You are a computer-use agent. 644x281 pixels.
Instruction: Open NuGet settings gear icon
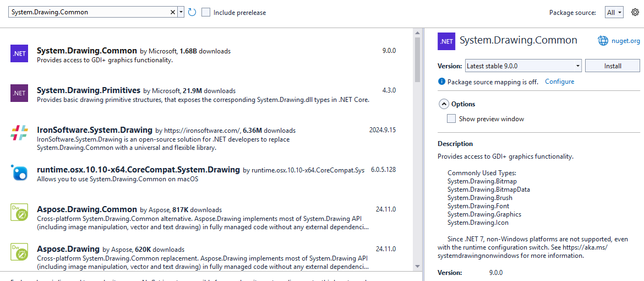(635, 12)
